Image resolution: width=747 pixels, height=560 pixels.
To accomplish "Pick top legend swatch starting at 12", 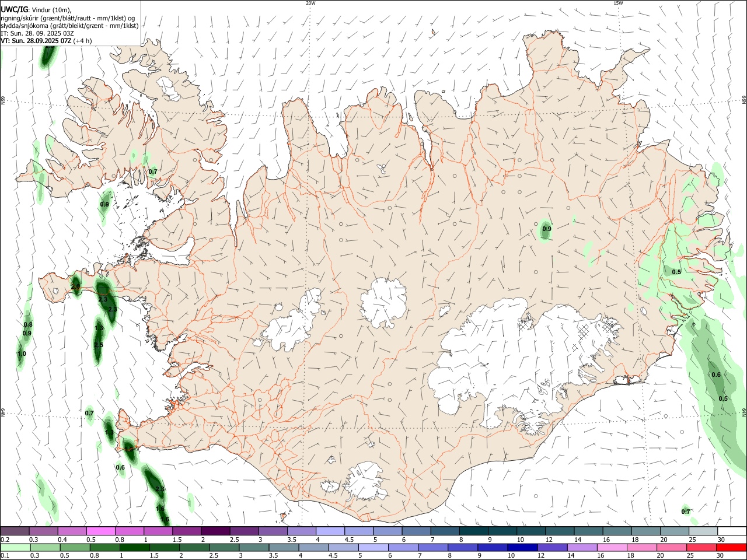I will point(560,531).
